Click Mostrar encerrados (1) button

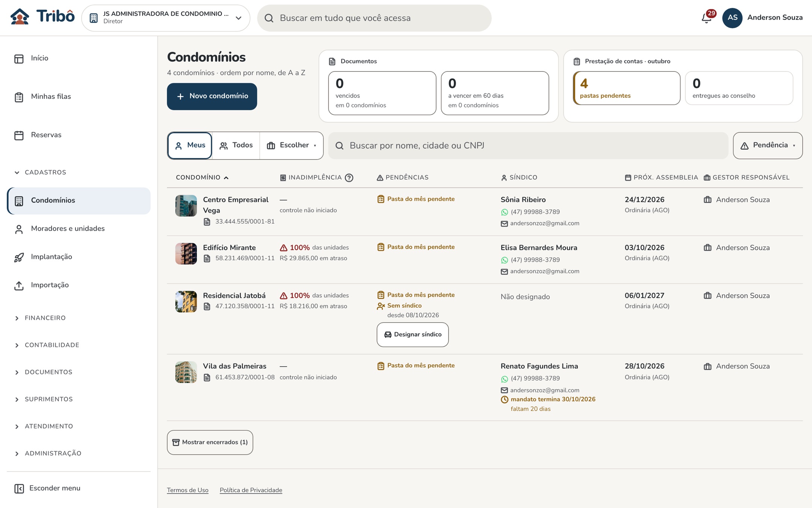(210, 443)
